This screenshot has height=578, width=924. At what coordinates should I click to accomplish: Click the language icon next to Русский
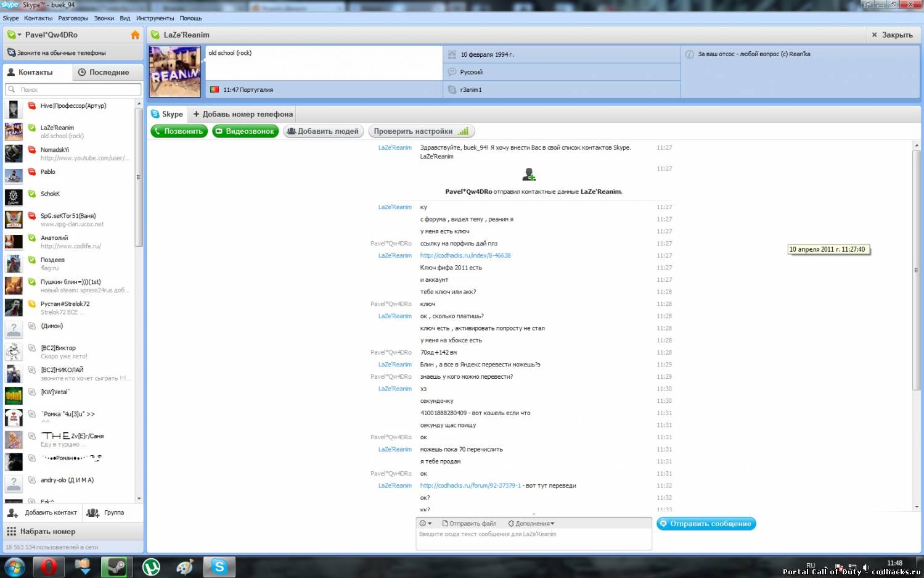pos(452,72)
